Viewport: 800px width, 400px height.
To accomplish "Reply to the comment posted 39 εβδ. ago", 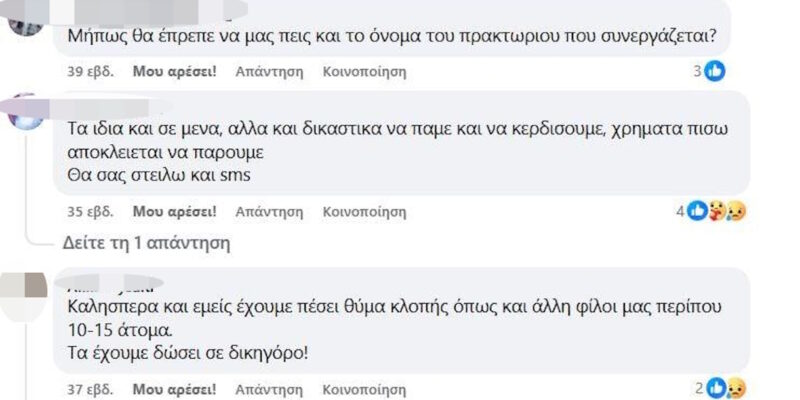I will point(269,71).
